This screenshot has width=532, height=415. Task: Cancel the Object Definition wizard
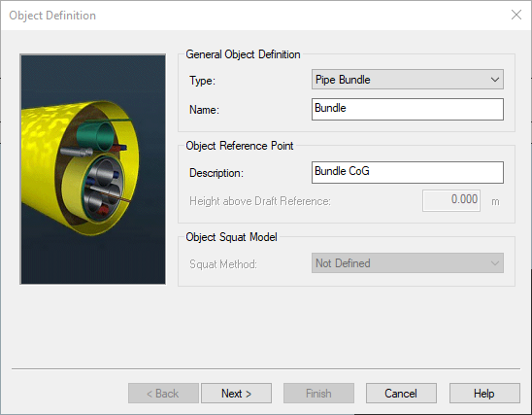click(401, 394)
